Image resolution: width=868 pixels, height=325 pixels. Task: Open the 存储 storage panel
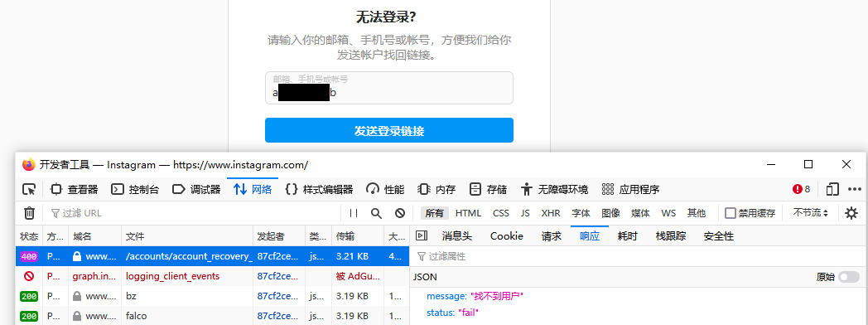point(488,189)
